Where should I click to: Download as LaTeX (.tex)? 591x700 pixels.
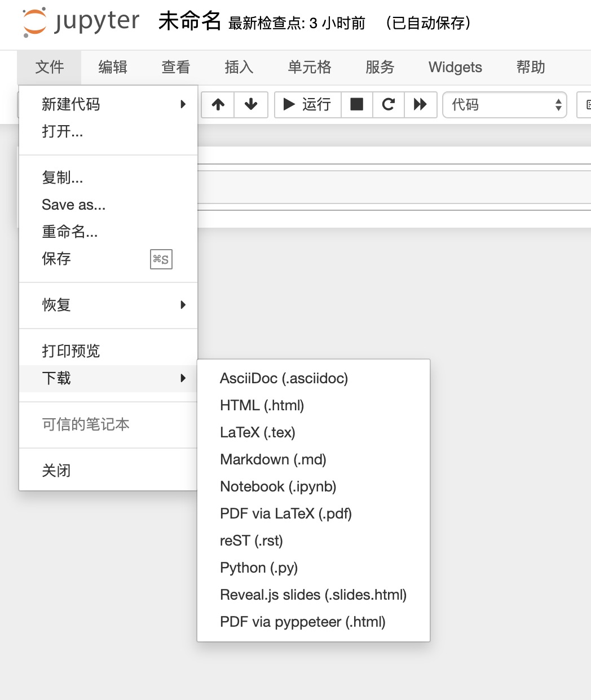click(x=314, y=432)
